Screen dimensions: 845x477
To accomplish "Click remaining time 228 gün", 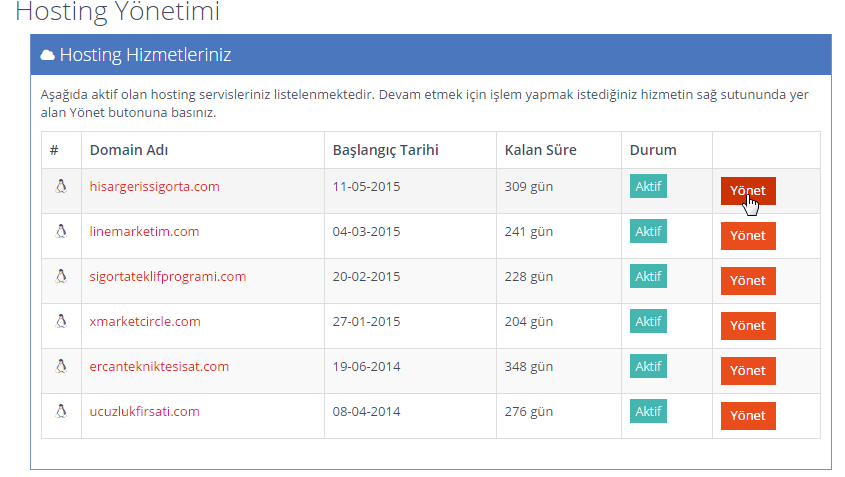I will pyautogui.click(x=529, y=277).
